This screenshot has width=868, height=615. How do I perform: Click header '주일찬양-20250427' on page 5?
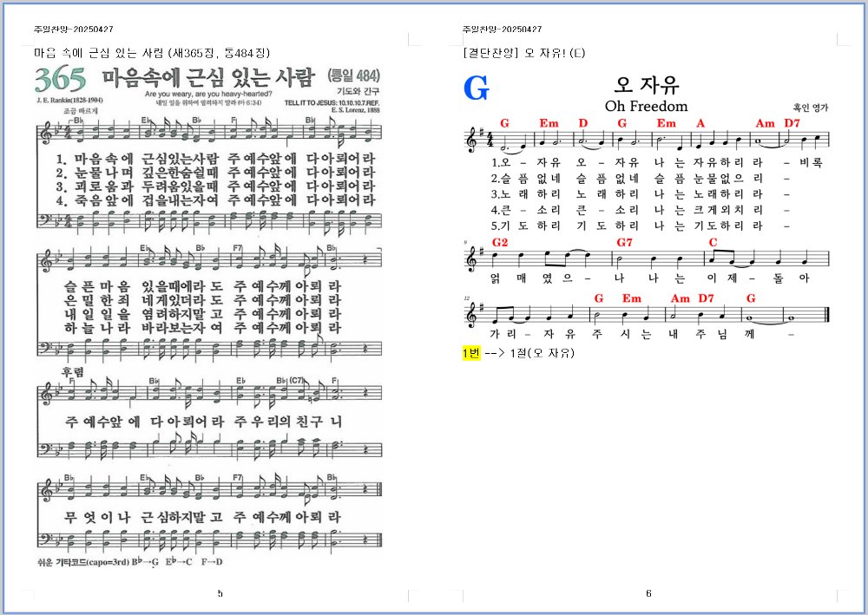click(74, 29)
